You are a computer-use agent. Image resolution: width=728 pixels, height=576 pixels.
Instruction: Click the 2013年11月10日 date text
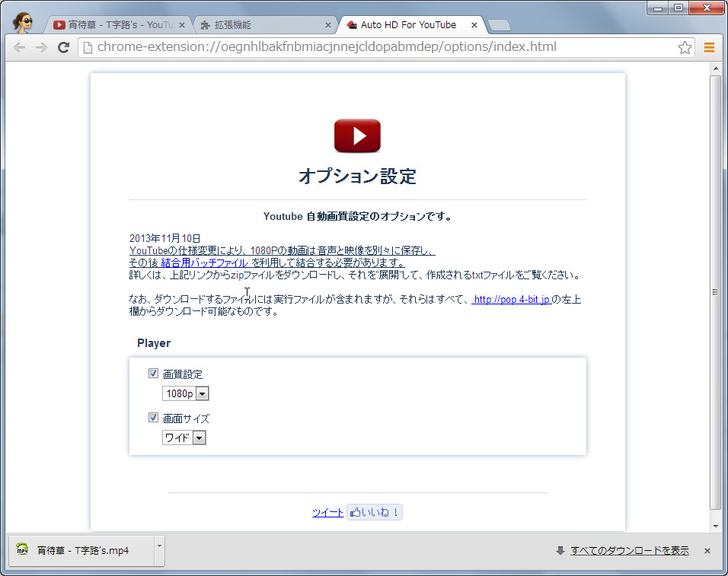click(x=164, y=238)
